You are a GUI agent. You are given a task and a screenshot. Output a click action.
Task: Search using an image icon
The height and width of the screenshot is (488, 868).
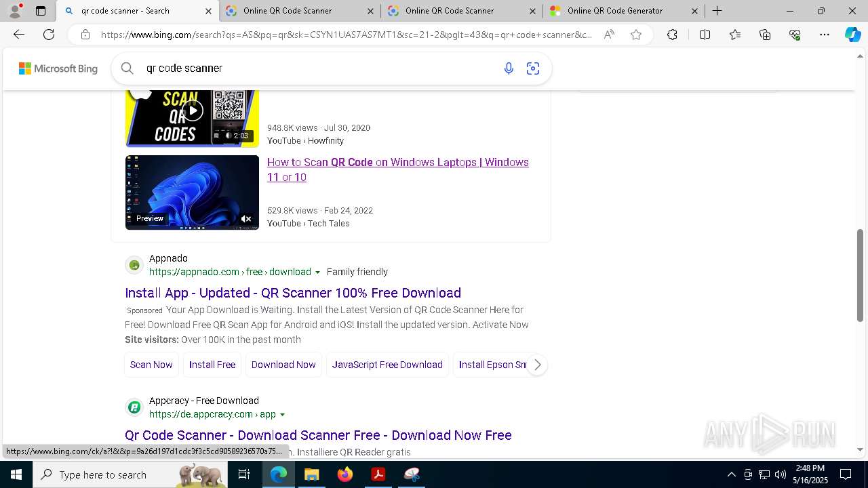533,68
